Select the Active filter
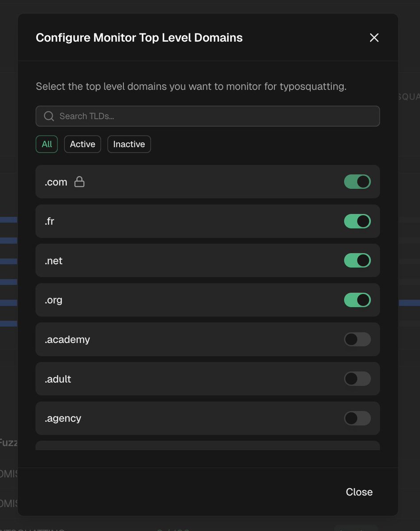Screen dimensions: 420x531 pos(82,144)
